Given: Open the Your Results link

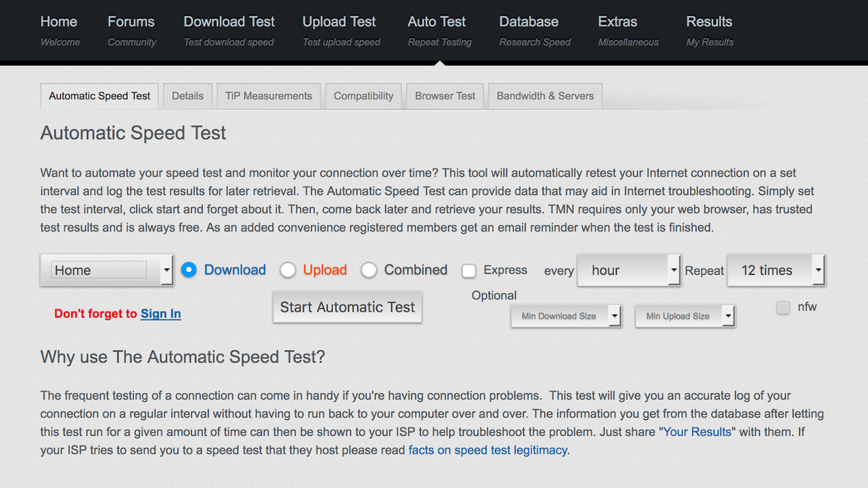Looking at the screenshot, I should click(699, 432).
